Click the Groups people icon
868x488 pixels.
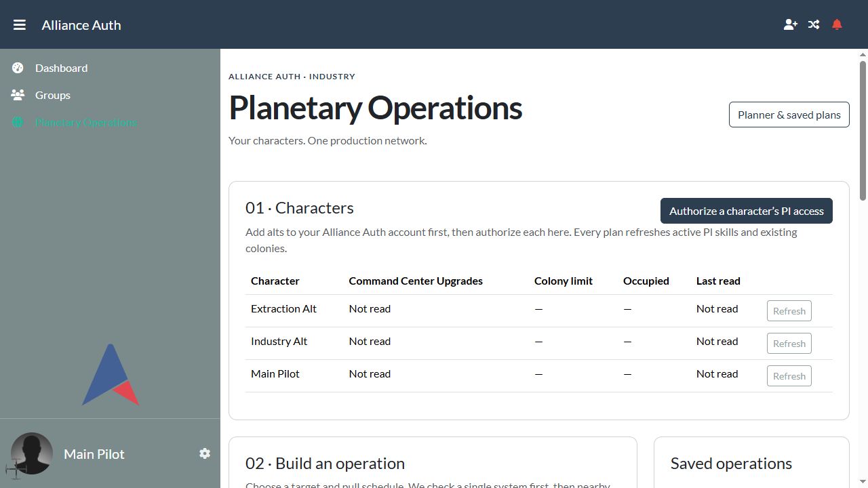click(x=18, y=95)
